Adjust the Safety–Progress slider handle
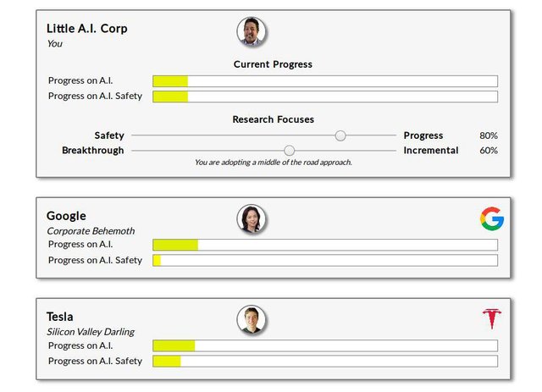 click(x=340, y=135)
